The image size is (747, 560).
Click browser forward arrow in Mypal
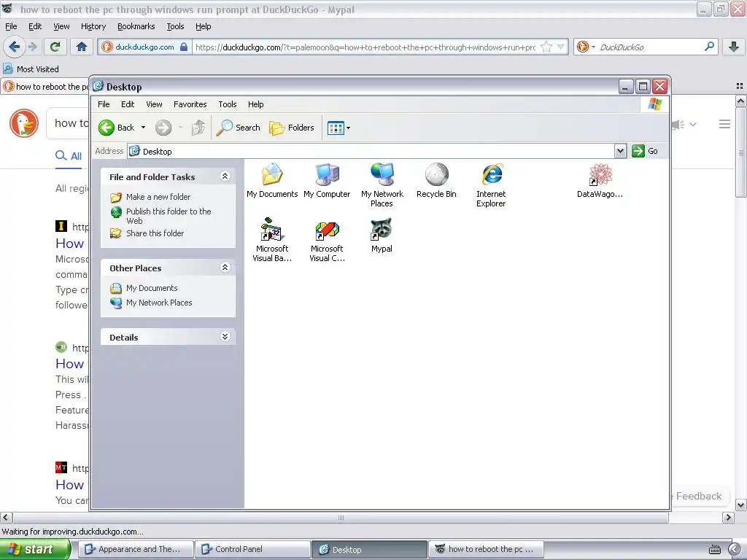32,47
